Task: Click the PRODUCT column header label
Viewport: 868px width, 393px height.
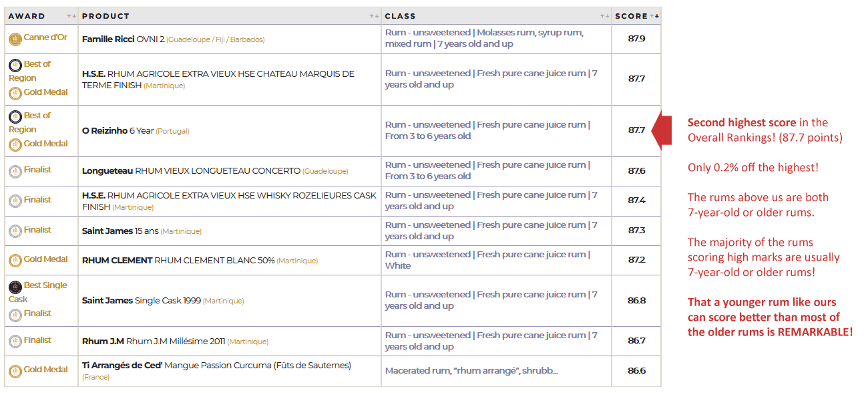Action: 106,16
